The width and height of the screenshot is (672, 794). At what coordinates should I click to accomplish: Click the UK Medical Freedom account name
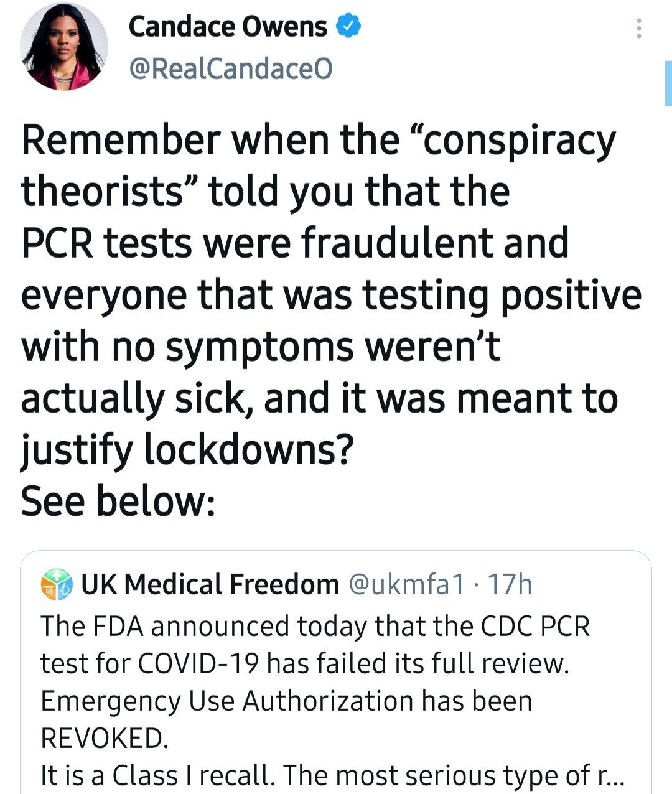coord(210,584)
